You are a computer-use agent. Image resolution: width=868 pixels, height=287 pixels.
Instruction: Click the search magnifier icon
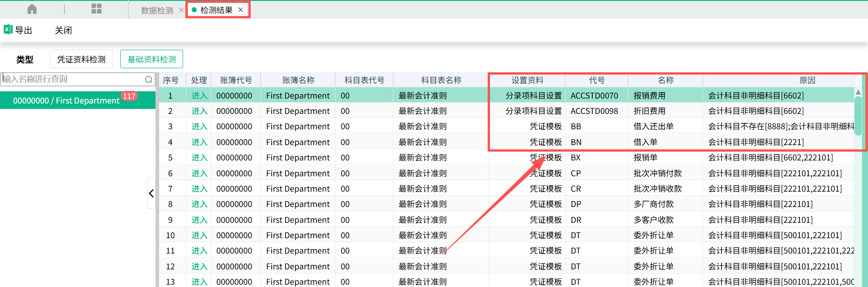(x=148, y=80)
